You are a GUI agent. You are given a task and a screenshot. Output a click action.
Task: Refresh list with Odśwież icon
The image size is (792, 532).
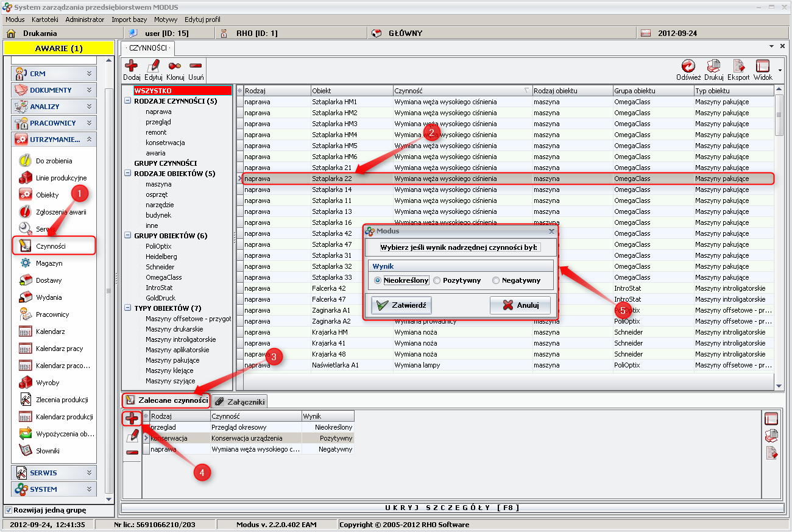pos(688,66)
